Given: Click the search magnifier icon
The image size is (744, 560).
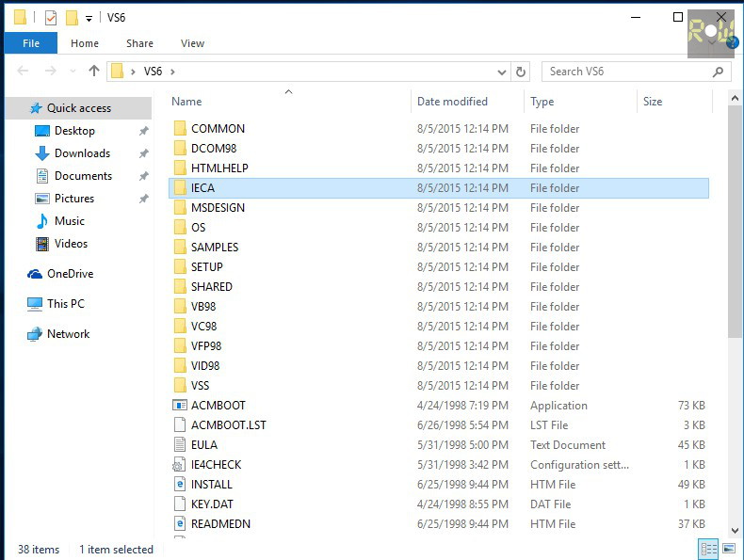Looking at the screenshot, I should (718, 72).
